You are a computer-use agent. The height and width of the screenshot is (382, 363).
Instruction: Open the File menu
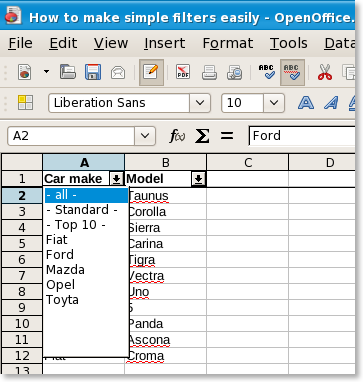[x=20, y=43]
